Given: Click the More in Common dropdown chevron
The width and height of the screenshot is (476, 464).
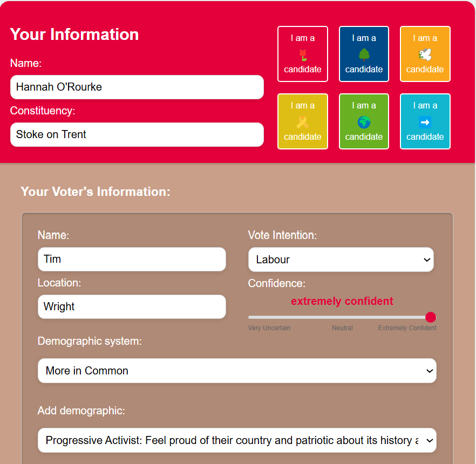Looking at the screenshot, I should click(x=430, y=371).
